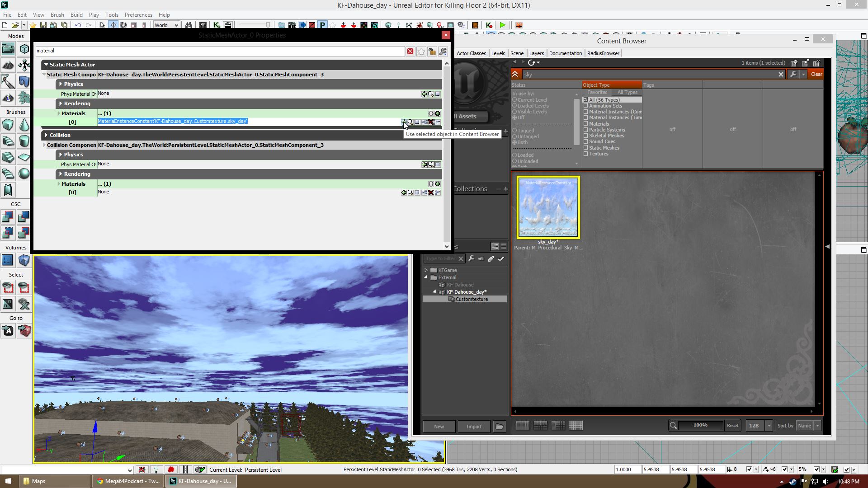
Task: Enable the Textures object type filter
Action: click(x=586, y=154)
